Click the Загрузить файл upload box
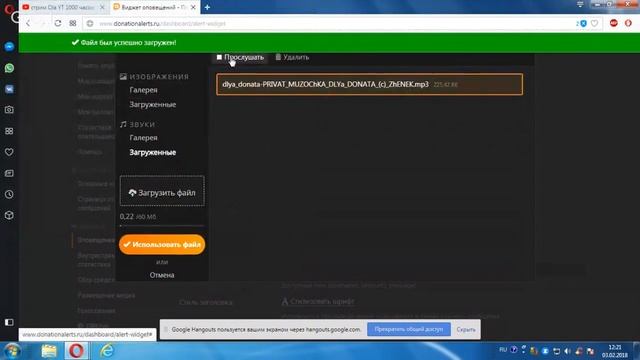The image size is (640, 360). point(162,191)
